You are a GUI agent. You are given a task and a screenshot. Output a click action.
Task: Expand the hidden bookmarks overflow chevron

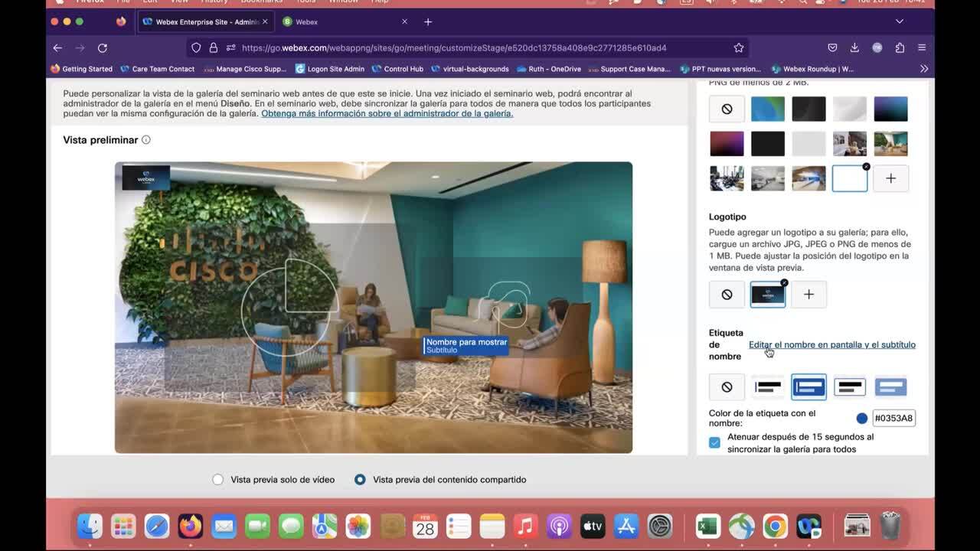924,69
